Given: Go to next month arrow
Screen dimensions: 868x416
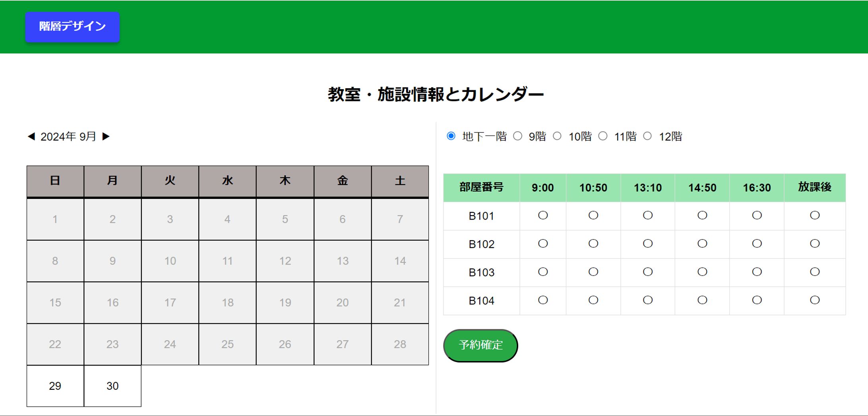Looking at the screenshot, I should click(106, 136).
